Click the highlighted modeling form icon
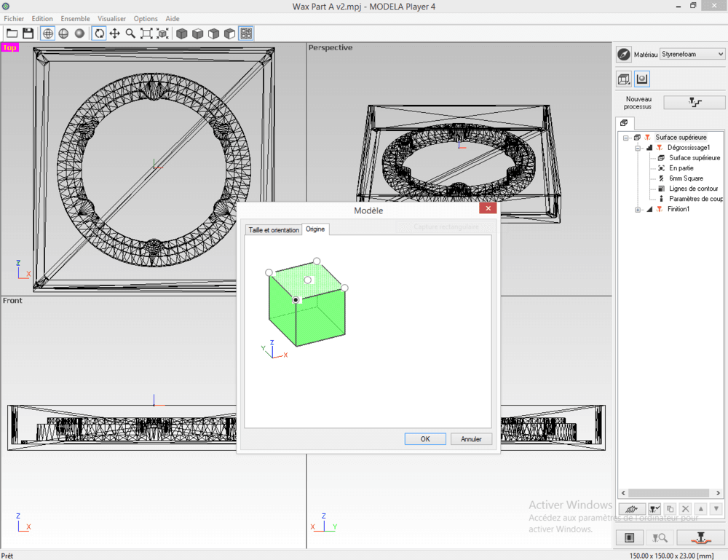 pyautogui.click(x=642, y=79)
